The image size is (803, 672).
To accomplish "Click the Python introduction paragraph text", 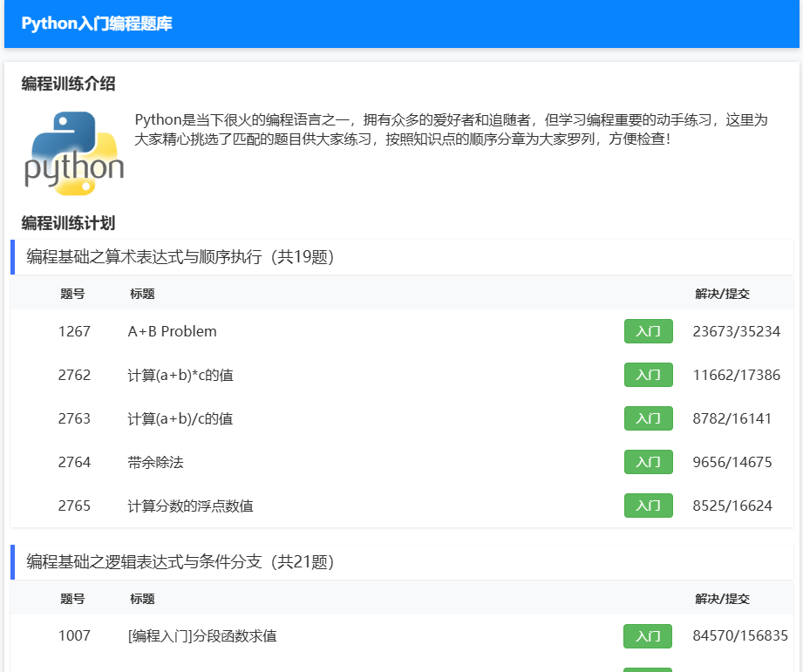I will pyautogui.click(x=451, y=130).
